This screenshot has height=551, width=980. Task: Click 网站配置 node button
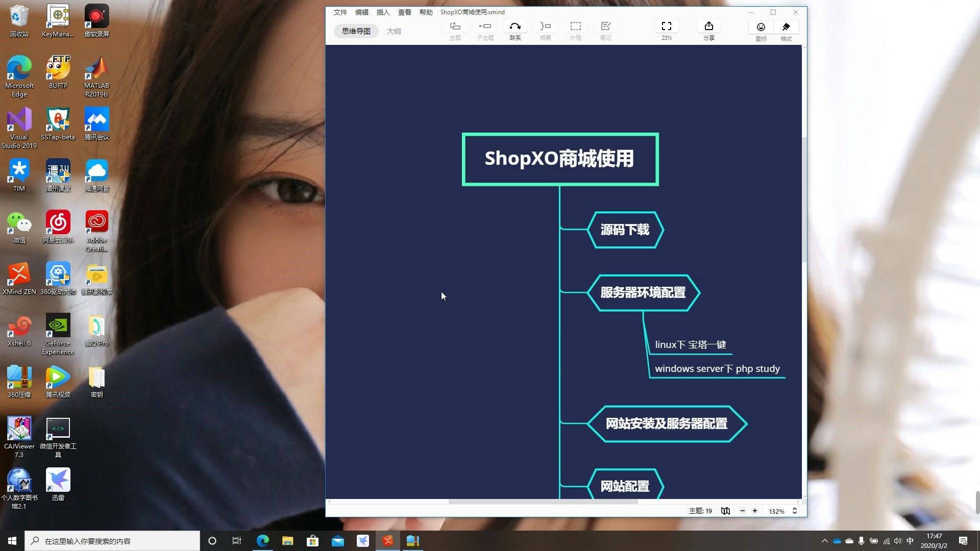coord(625,486)
